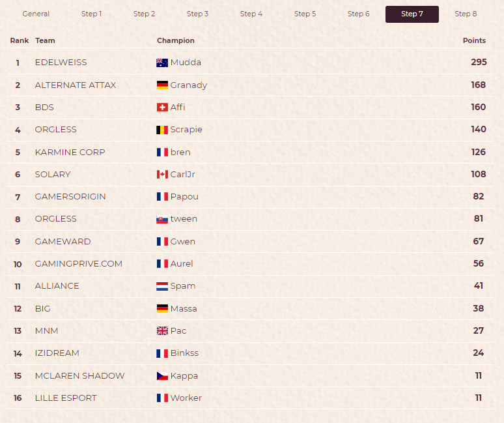This screenshot has height=423, width=504.
Task: Click champion name Kappa
Action: [184, 376]
